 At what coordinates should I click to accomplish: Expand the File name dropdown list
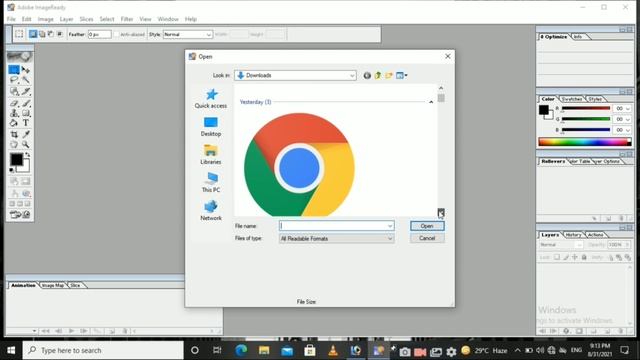[390, 226]
